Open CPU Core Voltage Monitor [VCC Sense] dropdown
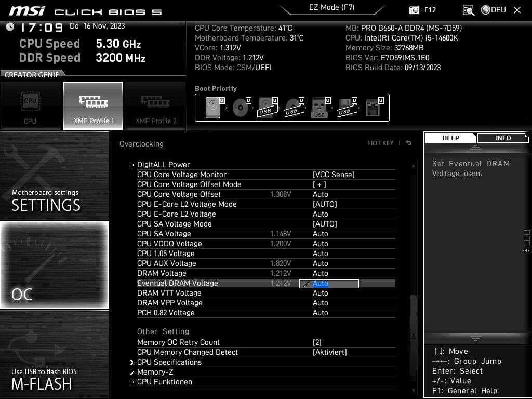The width and height of the screenshot is (532, 399). (334, 175)
